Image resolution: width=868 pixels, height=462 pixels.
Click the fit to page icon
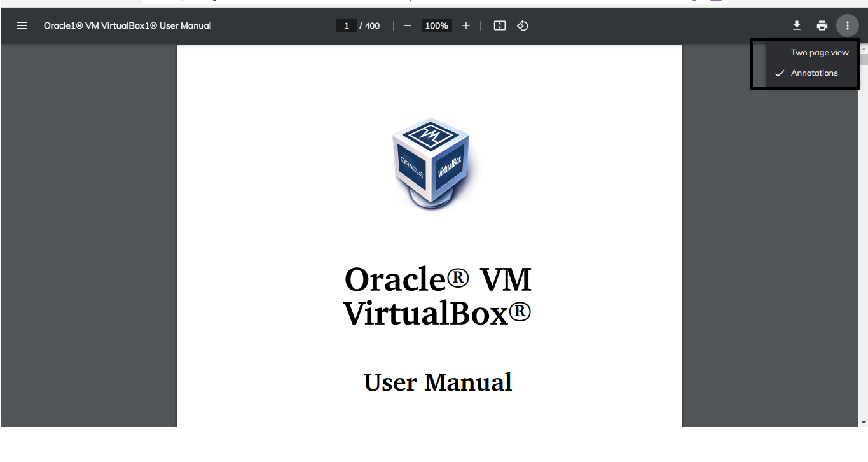(500, 25)
